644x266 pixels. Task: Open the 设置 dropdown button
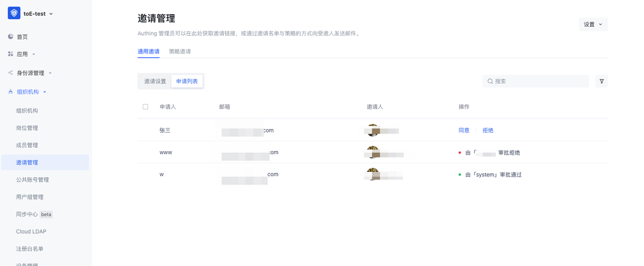[x=593, y=24]
